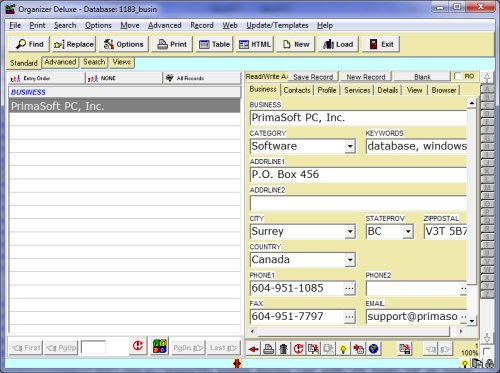Open the File menu
500x373 pixels.
tap(15, 25)
